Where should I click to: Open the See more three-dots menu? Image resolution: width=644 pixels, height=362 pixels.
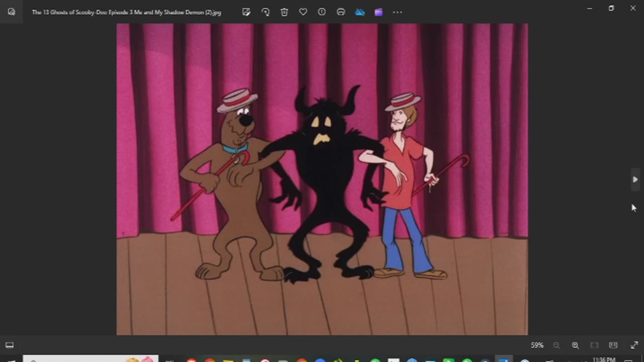coord(397,12)
